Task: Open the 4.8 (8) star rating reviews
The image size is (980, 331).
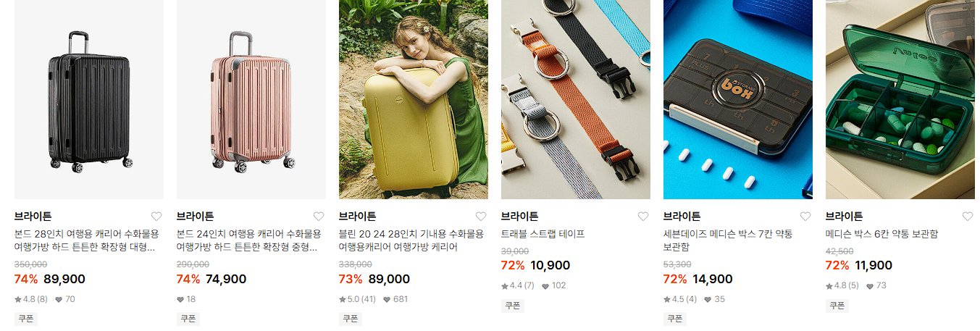Action: [x=30, y=299]
